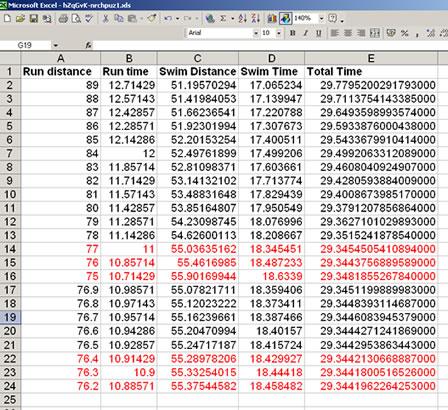This screenshot has height=410, width=448.
Task: Select the row 19 header
Action: 10,317
